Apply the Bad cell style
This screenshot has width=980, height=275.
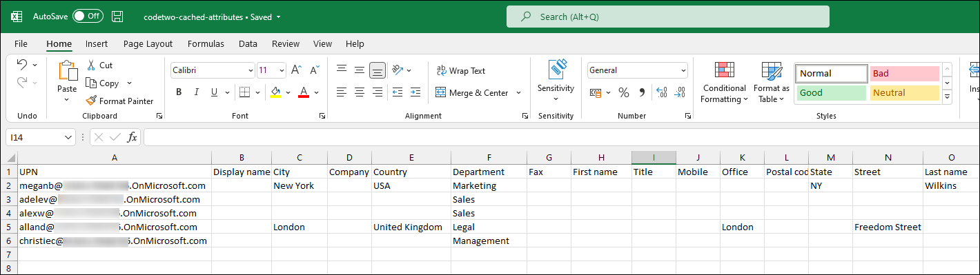(x=905, y=73)
